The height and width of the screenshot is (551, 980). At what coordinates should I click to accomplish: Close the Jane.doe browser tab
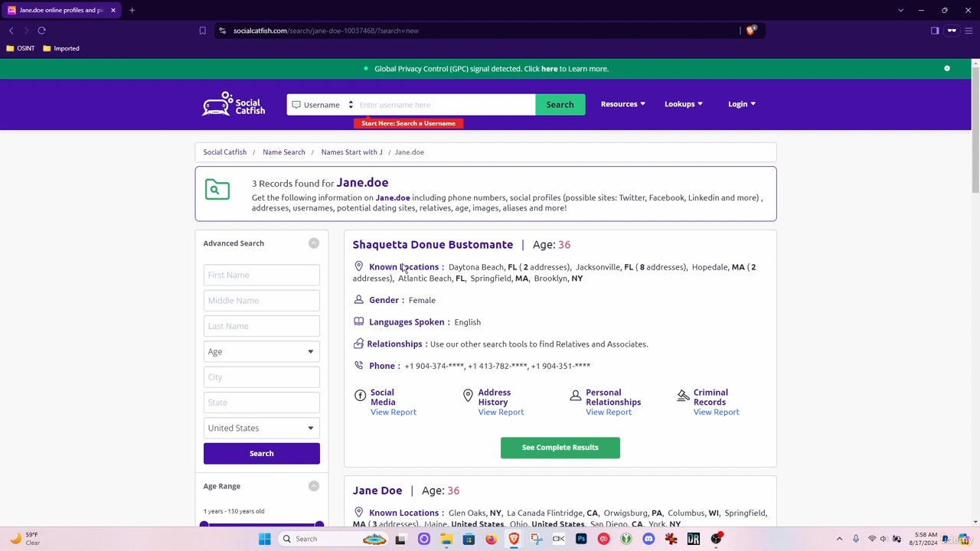coord(113,10)
